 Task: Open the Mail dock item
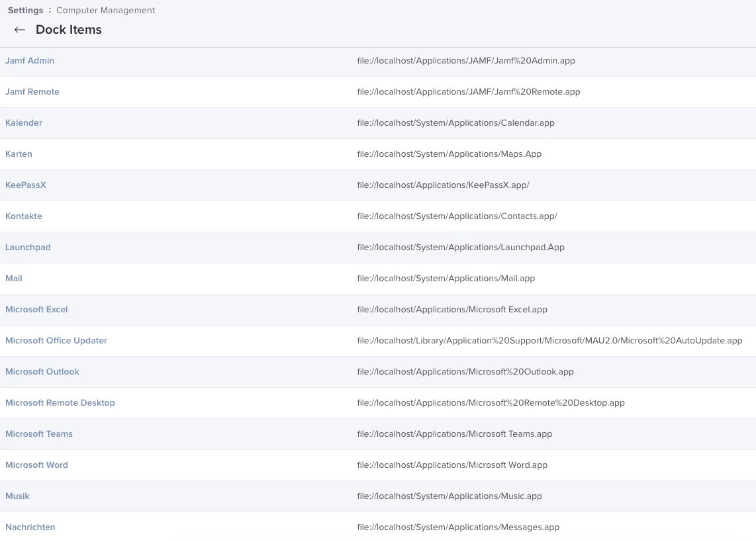point(13,278)
